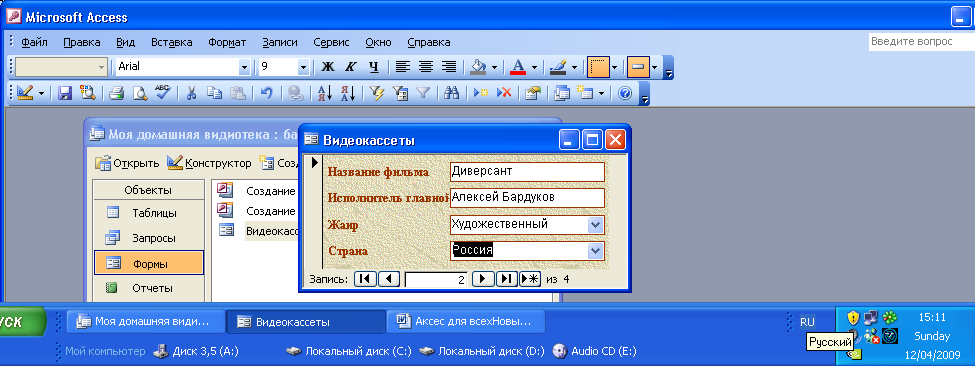This screenshot has height=366, width=975.
Task: Show the database window icon
Action: pyautogui.click(x=562, y=93)
